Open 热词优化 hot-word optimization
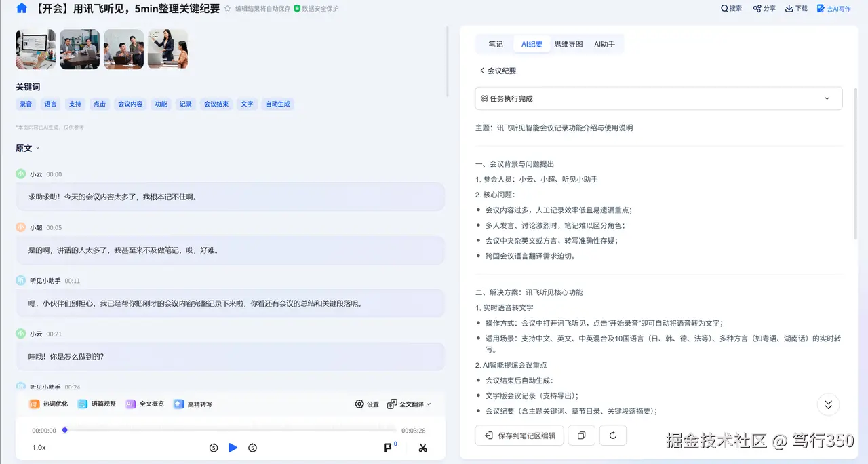This screenshot has height=464, width=868. 49,404
